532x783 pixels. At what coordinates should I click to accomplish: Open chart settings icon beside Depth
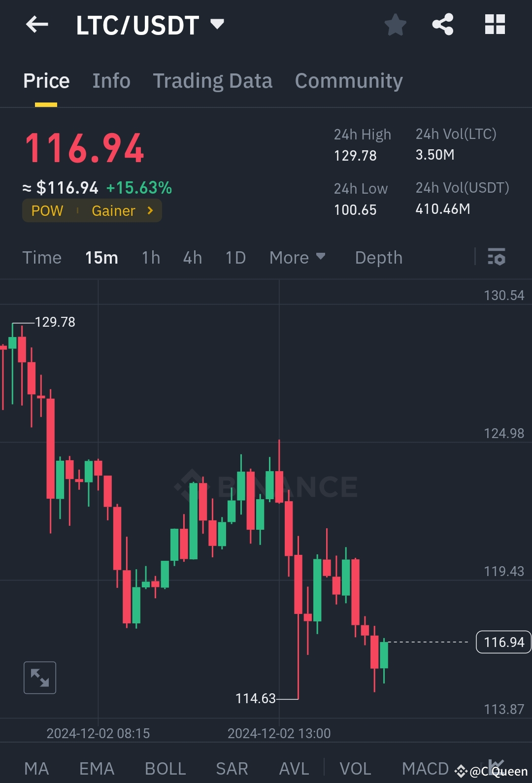[x=497, y=257]
